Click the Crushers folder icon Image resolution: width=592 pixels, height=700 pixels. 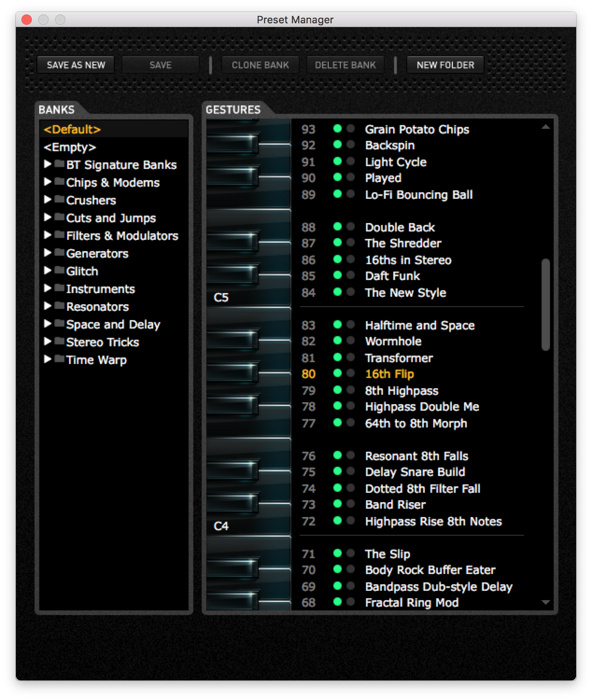(x=59, y=199)
